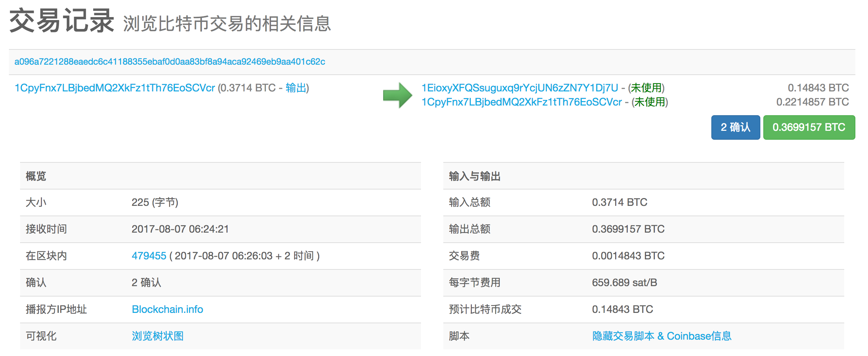Select received time 2017-08-07 06:24:21
Viewport: 868px width, 356px height.
[x=180, y=229]
